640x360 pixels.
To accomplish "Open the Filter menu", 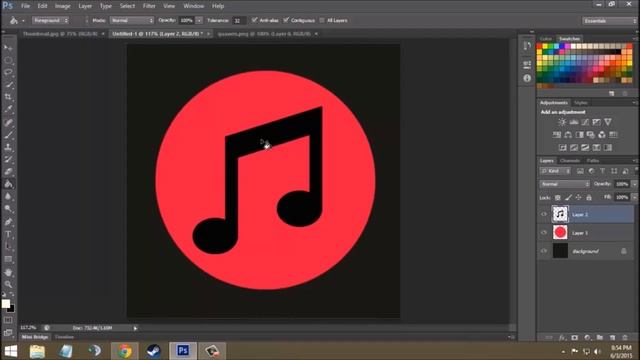I will [x=149, y=6].
